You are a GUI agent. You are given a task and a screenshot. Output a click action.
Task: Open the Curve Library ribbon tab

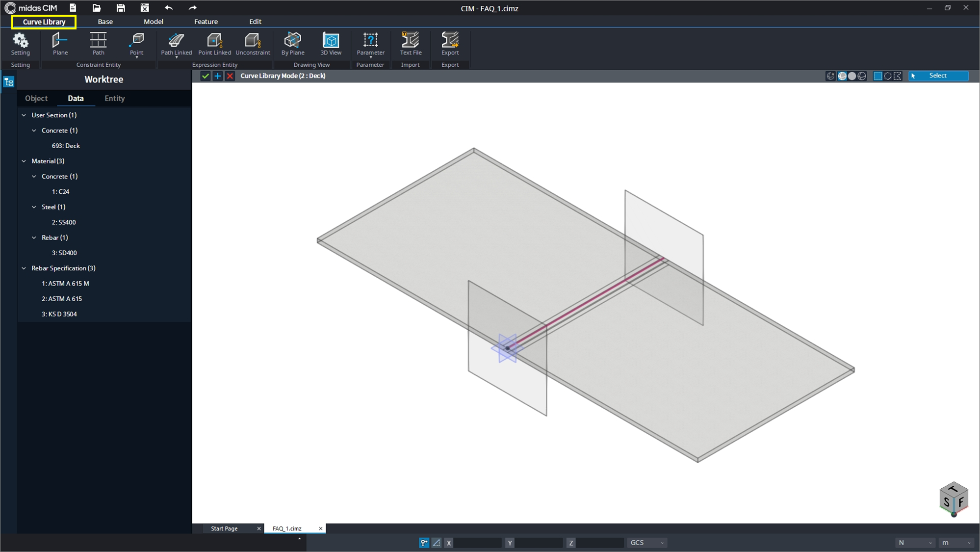tap(44, 22)
